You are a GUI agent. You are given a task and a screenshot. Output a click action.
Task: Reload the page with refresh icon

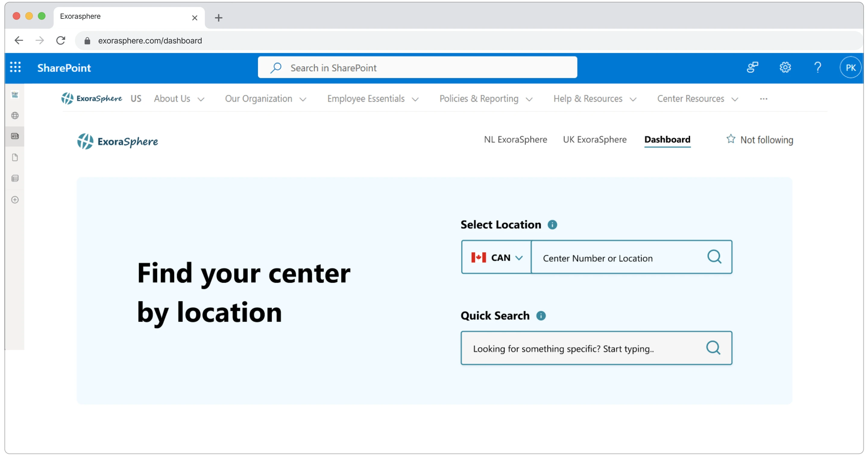[x=61, y=40]
